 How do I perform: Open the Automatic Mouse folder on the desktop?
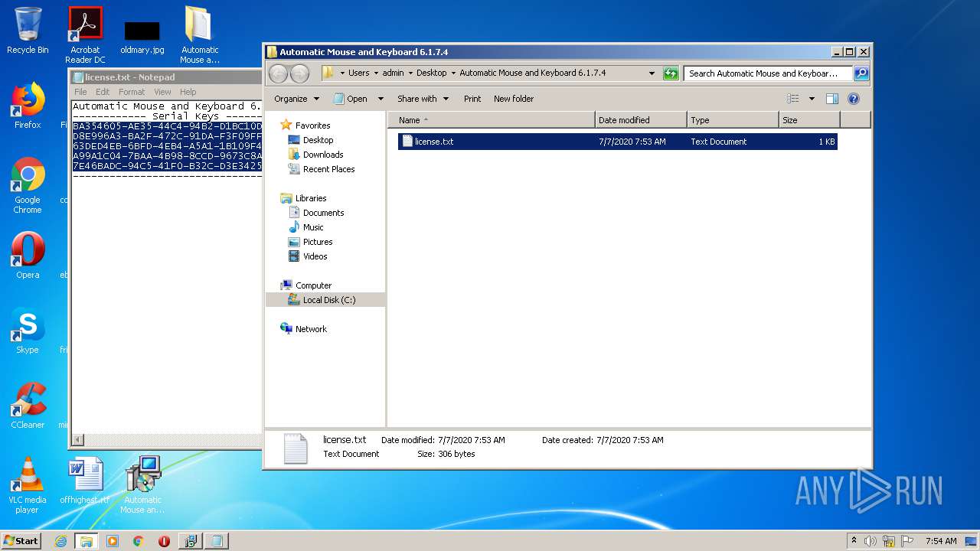click(200, 35)
